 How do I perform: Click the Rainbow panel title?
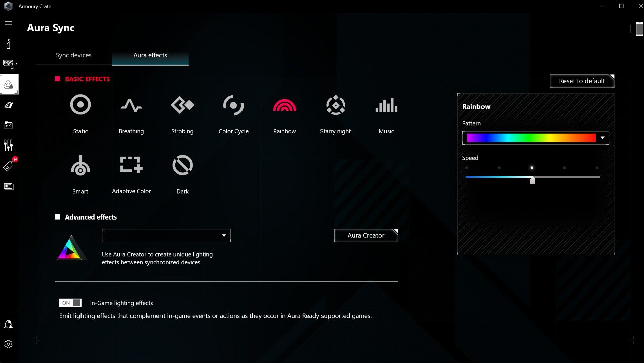click(x=476, y=106)
